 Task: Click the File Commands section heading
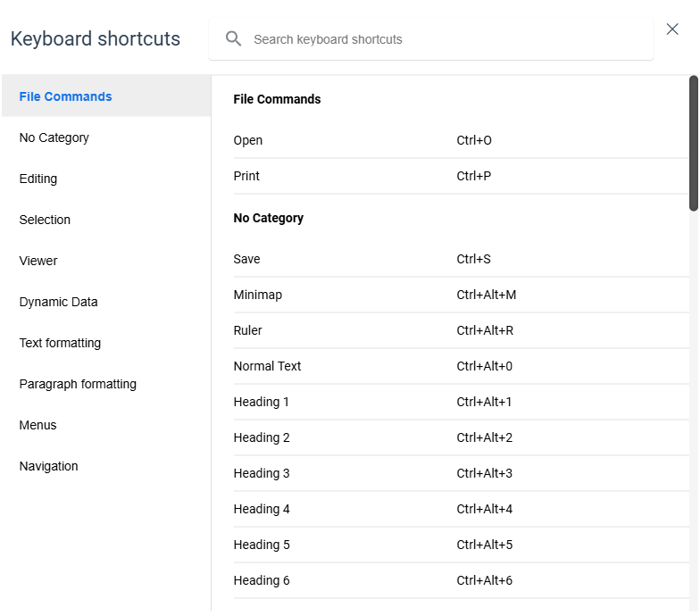pyautogui.click(x=277, y=99)
